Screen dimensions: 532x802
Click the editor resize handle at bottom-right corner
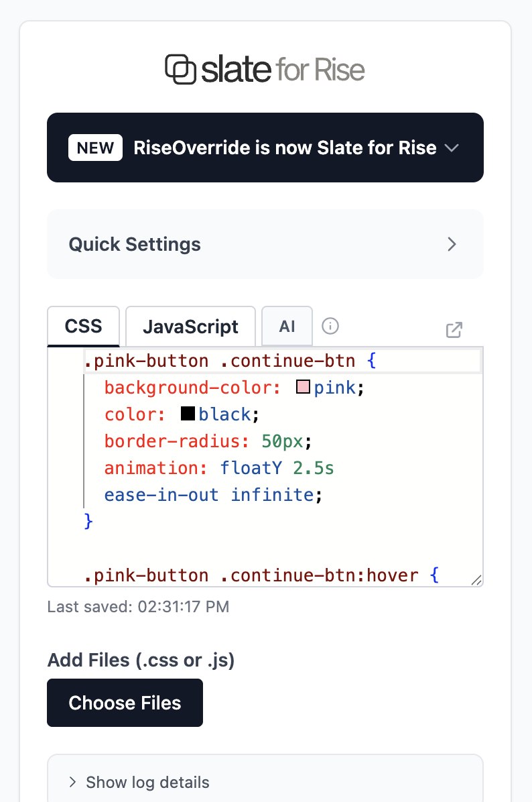477,578
